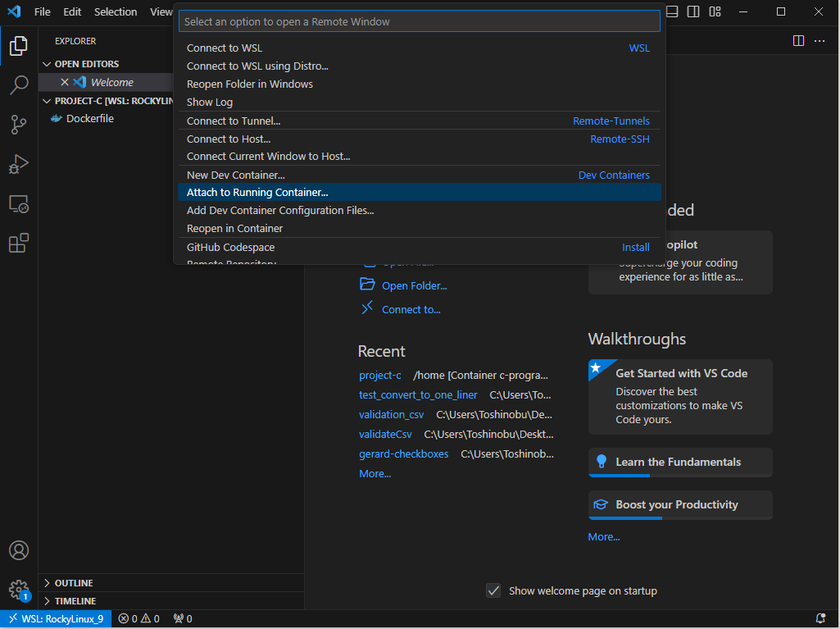The height and width of the screenshot is (629, 840).
Task: Select Welcome in Open Editors list
Action: pyautogui.click(x=112, y=82)
